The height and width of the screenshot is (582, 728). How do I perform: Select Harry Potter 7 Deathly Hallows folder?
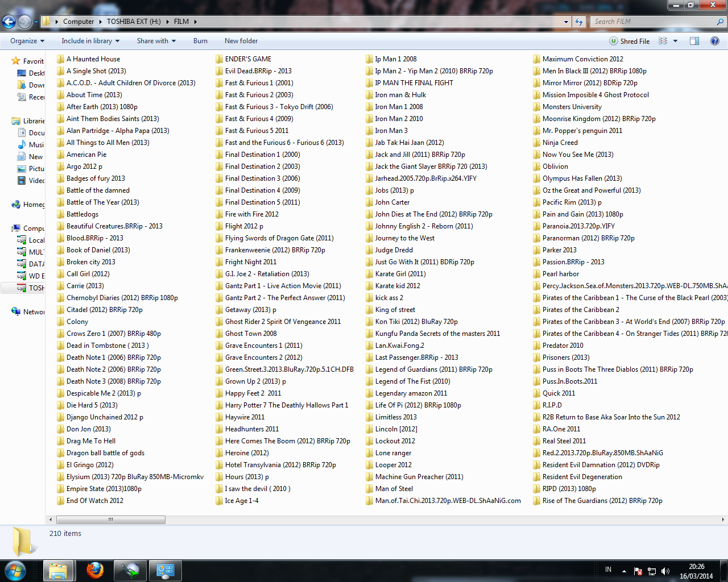(x=282, y=405)
